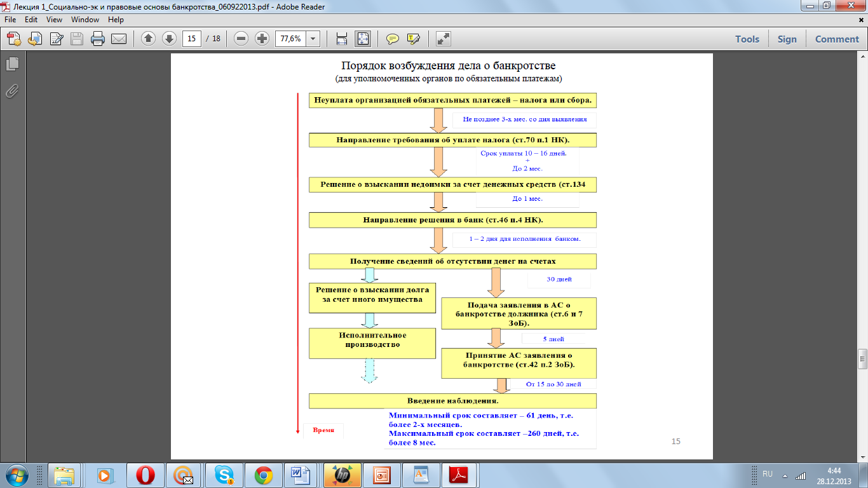Screen dimensions: 868x488
Task: Click the vertical scrollbar thumb
Action: [862, 358]
